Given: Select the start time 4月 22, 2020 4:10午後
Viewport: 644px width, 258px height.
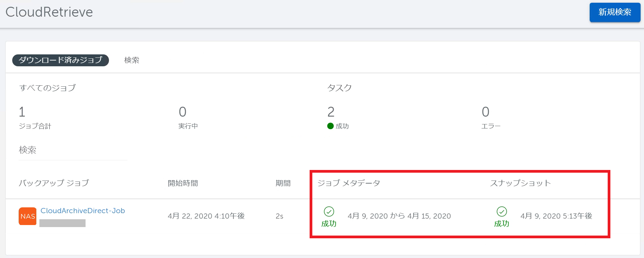Looking at the screenshot, I should 206,216.
